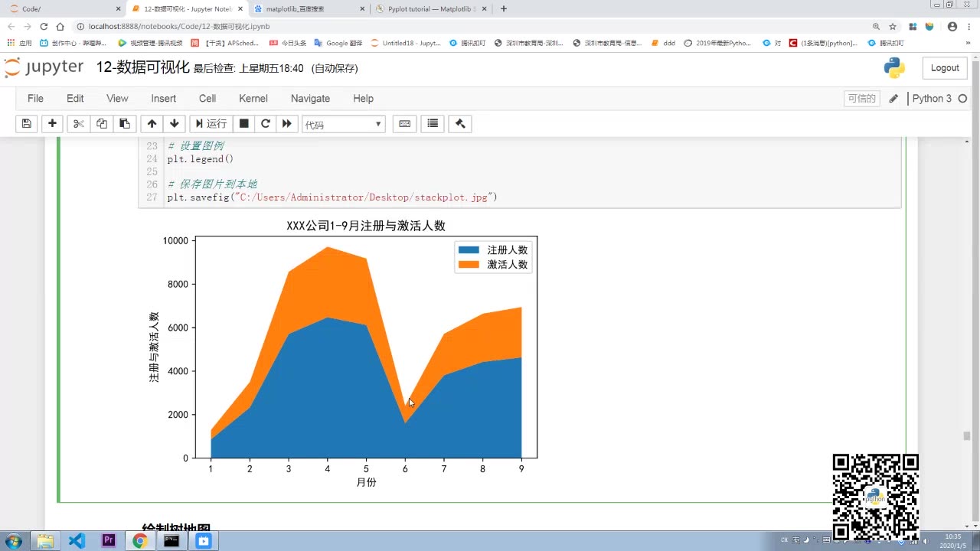Open the command palette keyboard icon
980x551 pixels.
pos(405,124)
